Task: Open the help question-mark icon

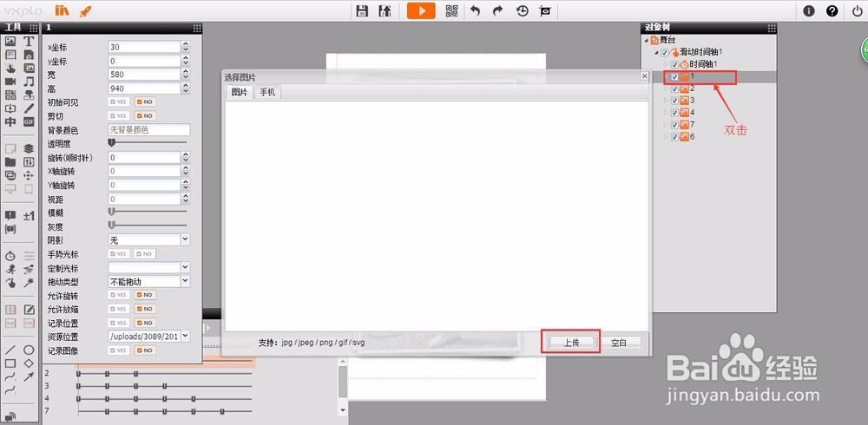Action: (832, 10)
